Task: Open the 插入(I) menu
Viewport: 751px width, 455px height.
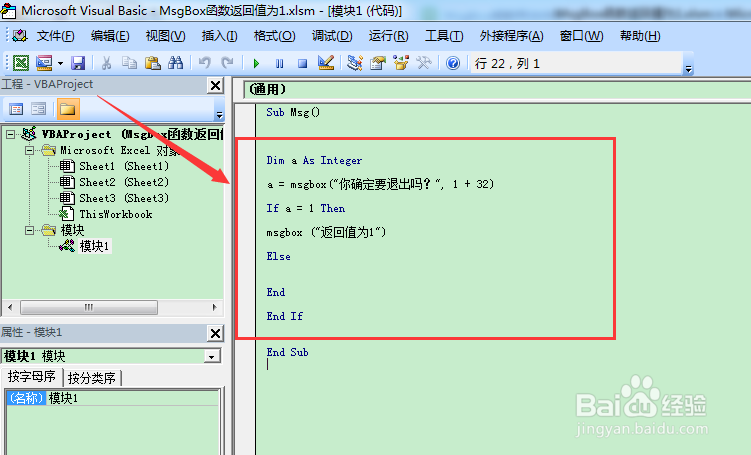Action: [219, 36]
